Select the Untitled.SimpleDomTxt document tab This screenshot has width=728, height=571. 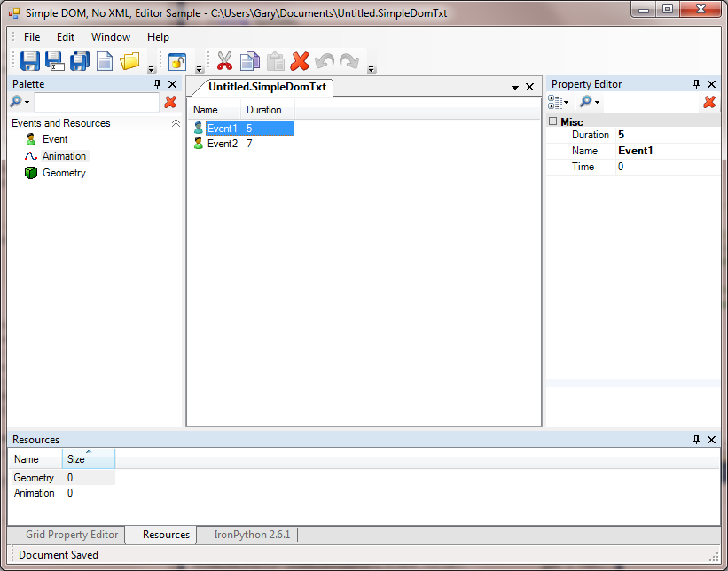[x=268, y=87]
